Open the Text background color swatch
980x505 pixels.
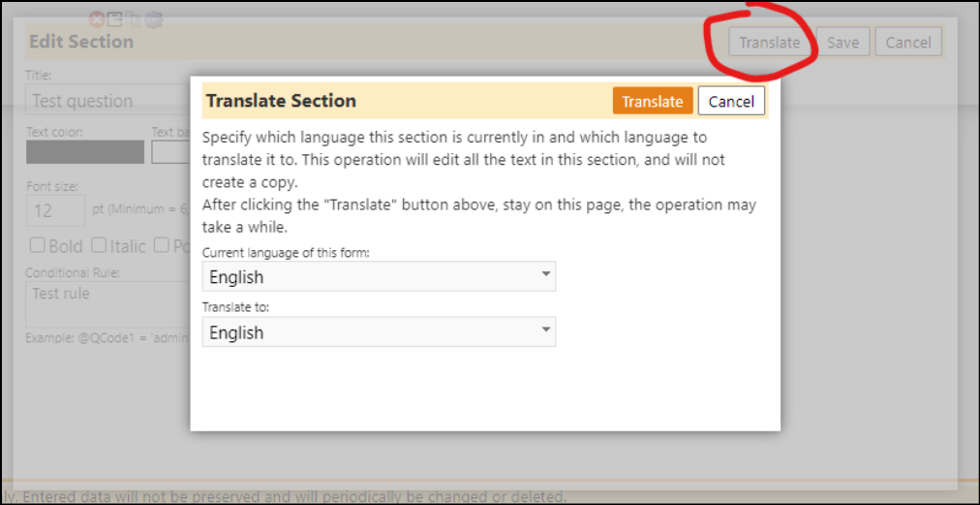point(170,152)
